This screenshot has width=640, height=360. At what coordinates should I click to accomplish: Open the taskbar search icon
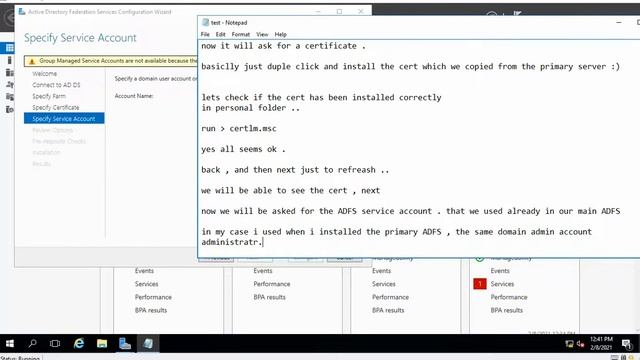(x=32, y=344)
